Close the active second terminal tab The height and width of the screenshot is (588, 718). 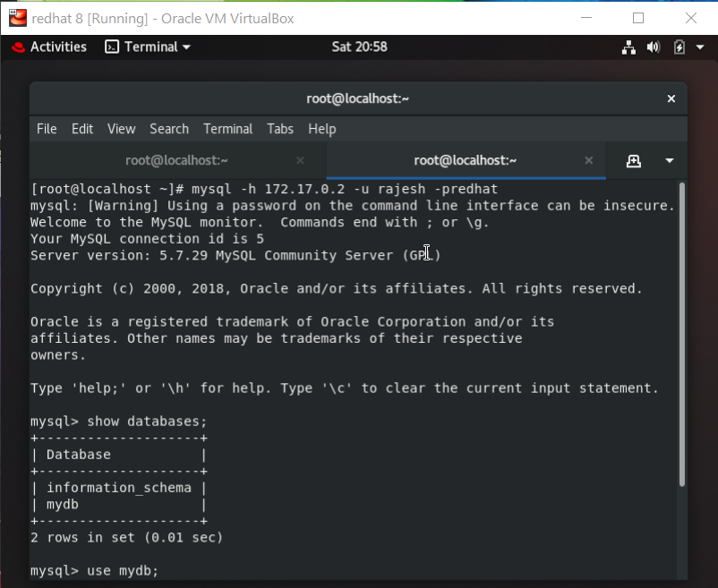pos(589,160)
